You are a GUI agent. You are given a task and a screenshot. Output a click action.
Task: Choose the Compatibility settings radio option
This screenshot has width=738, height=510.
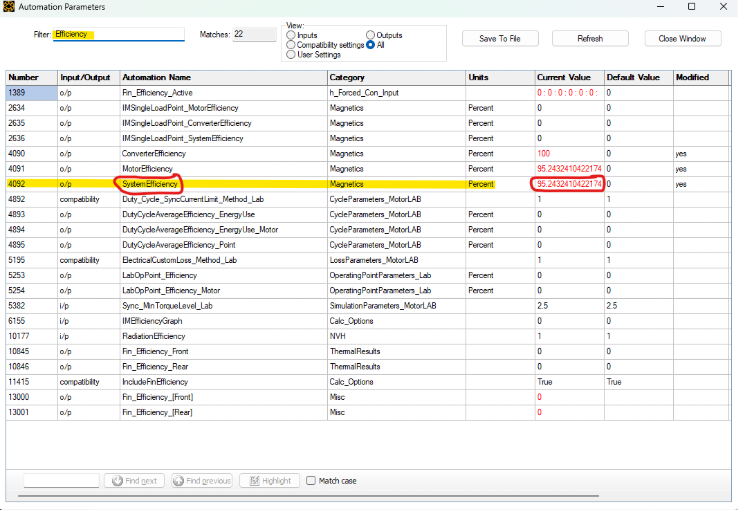point(291,45)
